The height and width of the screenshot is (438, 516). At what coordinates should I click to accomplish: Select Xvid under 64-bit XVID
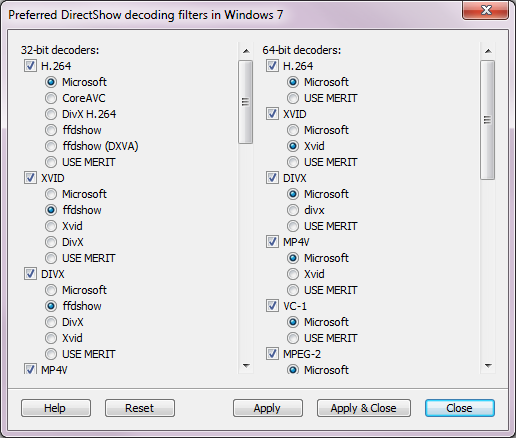point(293,146)
